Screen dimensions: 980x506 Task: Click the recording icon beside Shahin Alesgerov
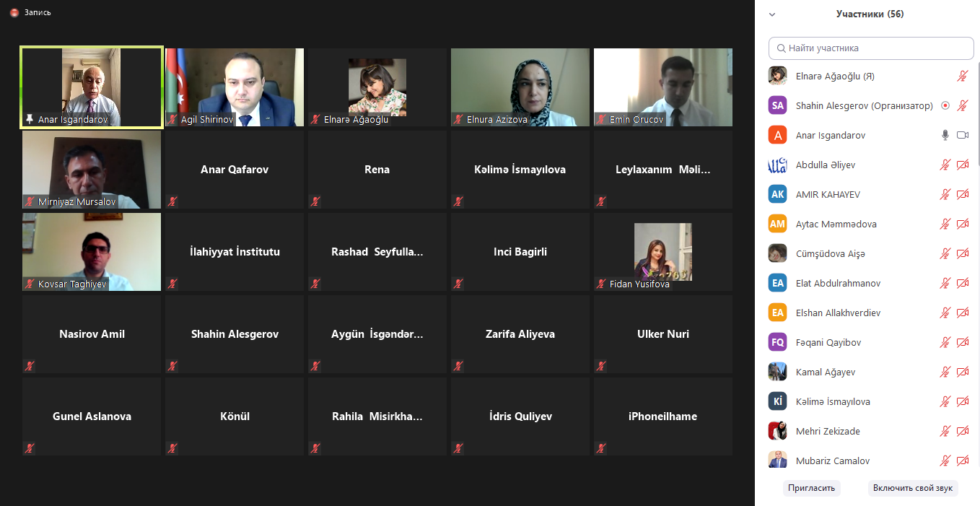pyautogui.click(x=945, y=105)
